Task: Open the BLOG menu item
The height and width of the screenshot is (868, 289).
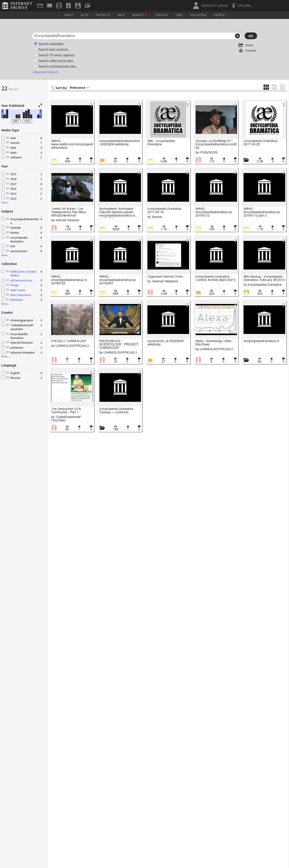Action: click(x=84, y=15)
